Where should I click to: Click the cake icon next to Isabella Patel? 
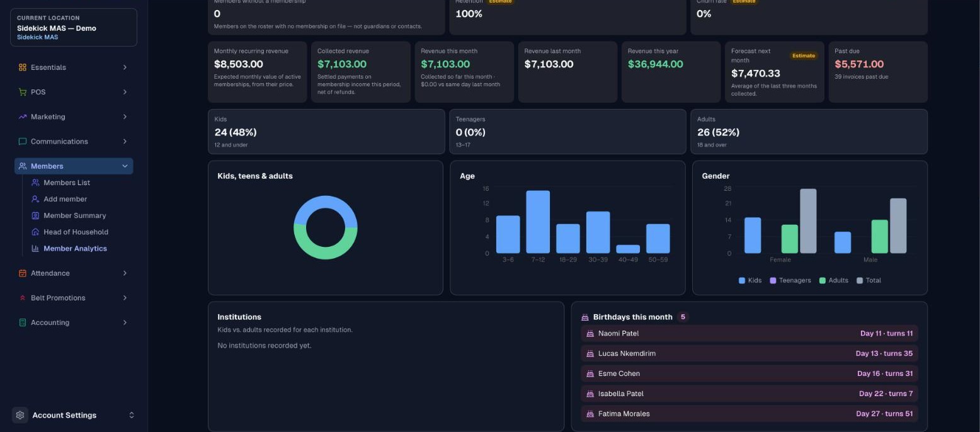[x=590, y=394]
